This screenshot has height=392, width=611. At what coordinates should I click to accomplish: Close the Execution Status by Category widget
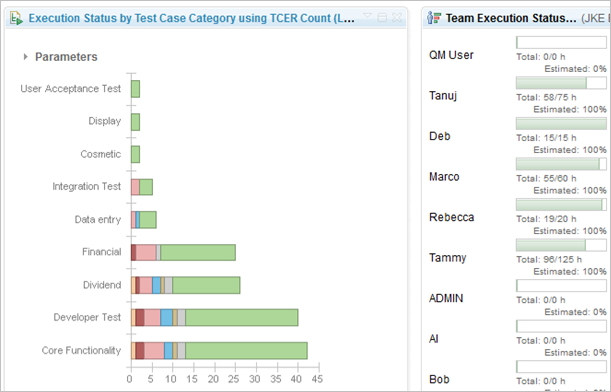point(397,18)
